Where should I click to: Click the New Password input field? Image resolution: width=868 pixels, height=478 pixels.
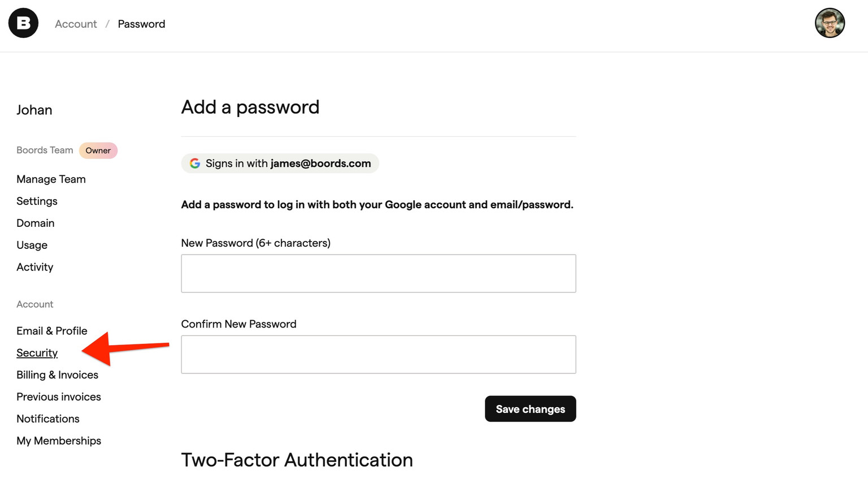coord(378,273)
